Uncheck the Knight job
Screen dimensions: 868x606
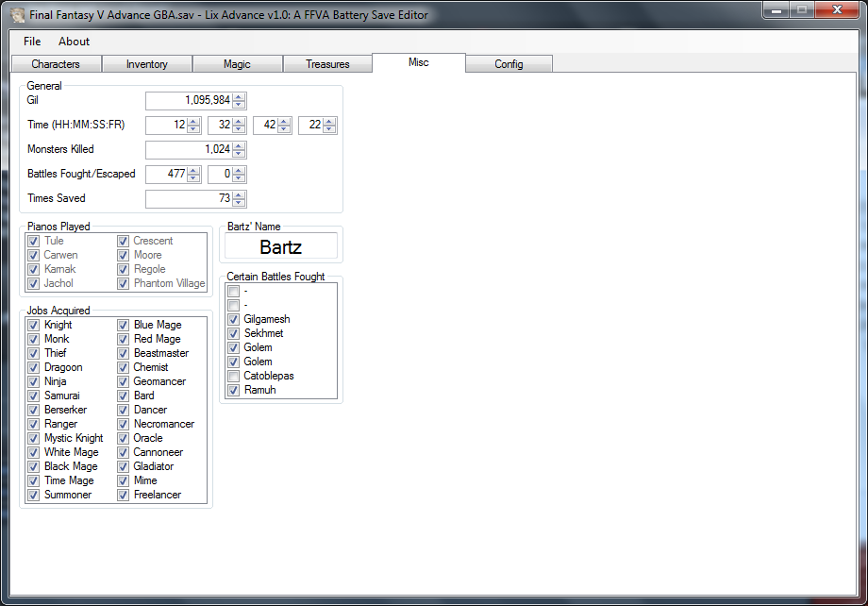pyautogui.click(x=34, y=325)
